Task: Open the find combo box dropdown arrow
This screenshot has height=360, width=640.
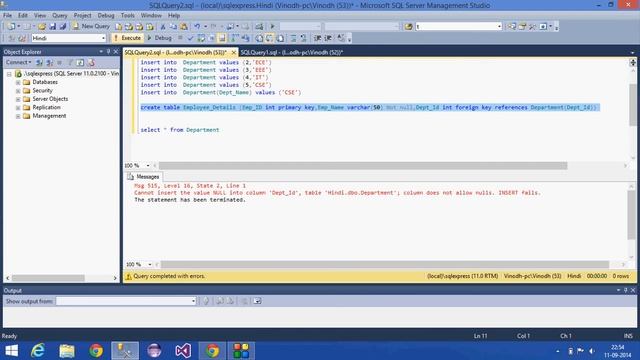Action: click(499, 27)
